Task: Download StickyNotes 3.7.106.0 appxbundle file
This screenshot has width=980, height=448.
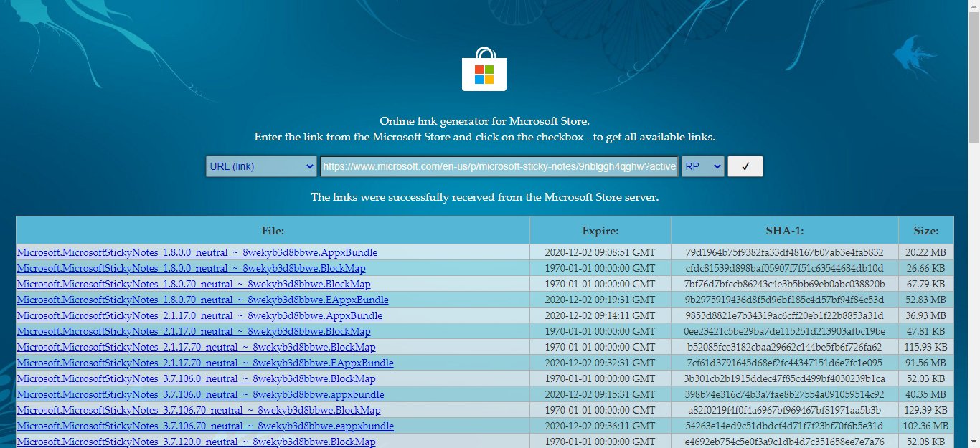Action: (x=201, y=394)
